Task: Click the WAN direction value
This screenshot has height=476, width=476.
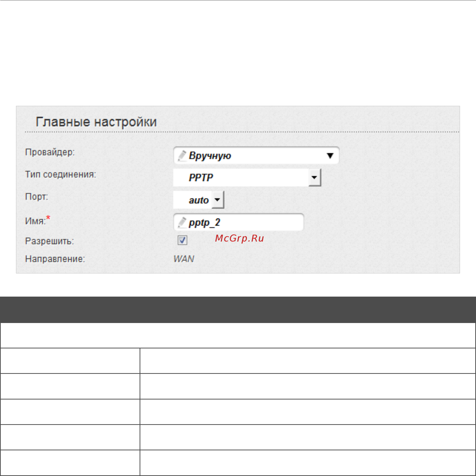Action: click(x=184, y=259)
